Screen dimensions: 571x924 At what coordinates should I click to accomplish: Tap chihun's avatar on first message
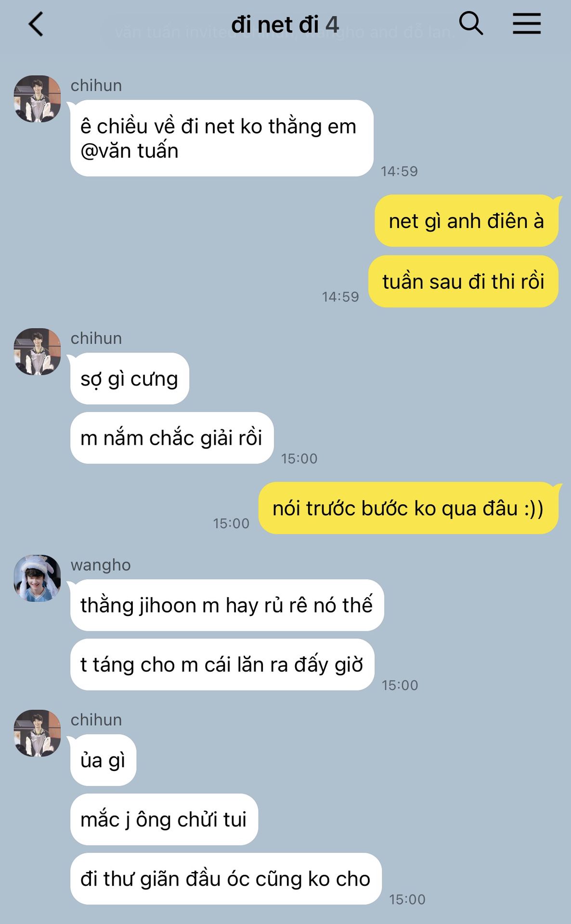coord(38,99)
